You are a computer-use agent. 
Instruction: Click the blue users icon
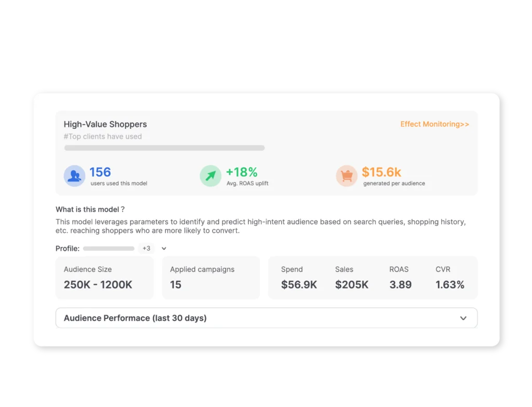pyautogui.click(x=74, y=176)
